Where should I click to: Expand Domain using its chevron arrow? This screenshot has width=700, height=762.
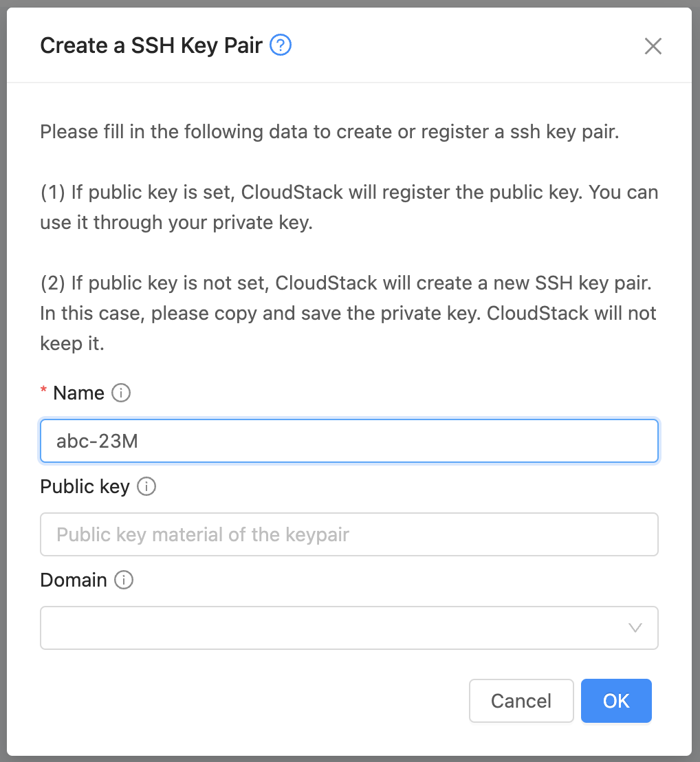point(635,628)
